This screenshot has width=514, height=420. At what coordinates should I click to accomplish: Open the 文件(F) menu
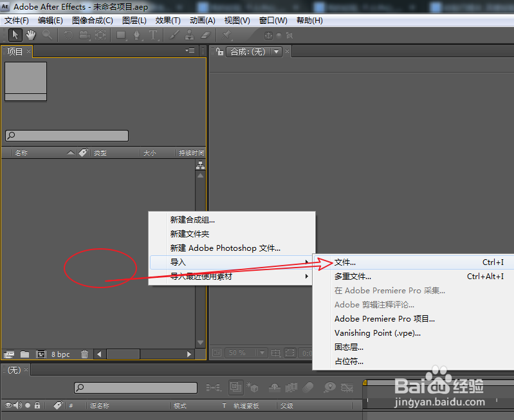16,21
